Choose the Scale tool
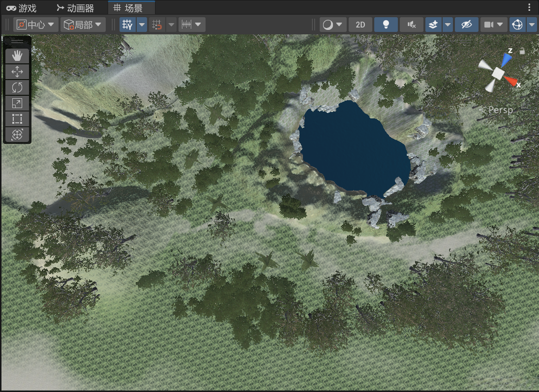The image size is (539, 392). [x=17, y=103]
